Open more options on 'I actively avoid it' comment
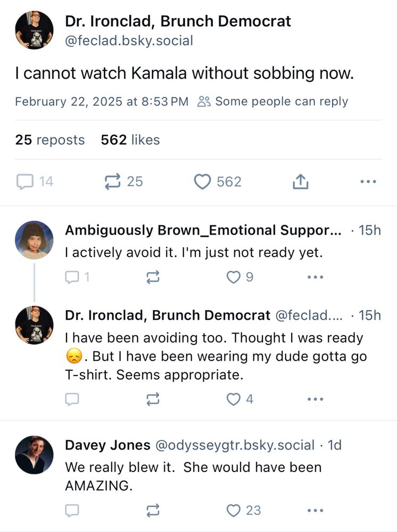The image size is (397, 532). click(x=315, y=277)
